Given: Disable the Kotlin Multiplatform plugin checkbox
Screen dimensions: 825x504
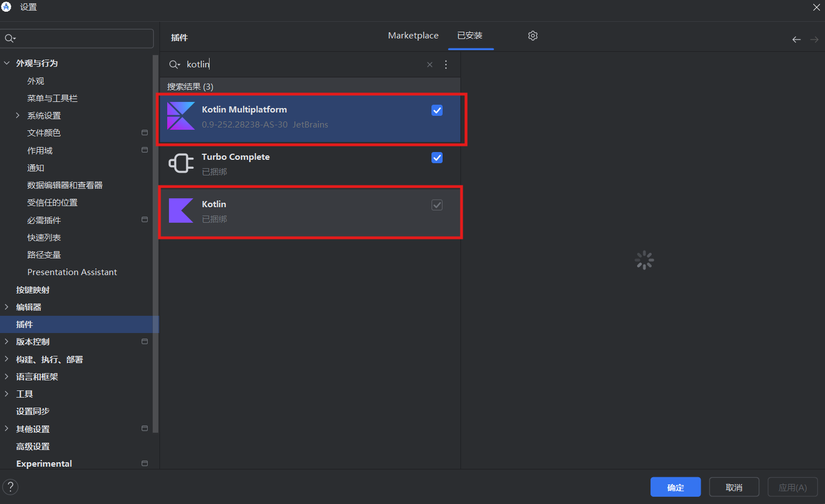Looking at the screenshot, I should [437, 110].
